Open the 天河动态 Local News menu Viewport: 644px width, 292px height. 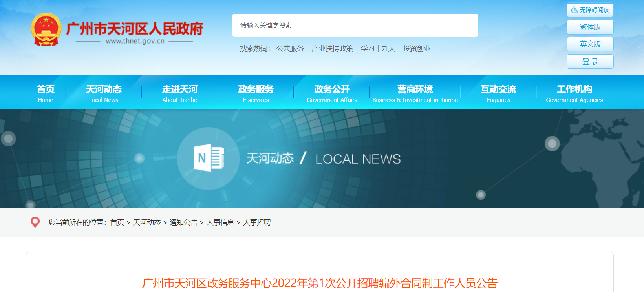pos(104,93)
